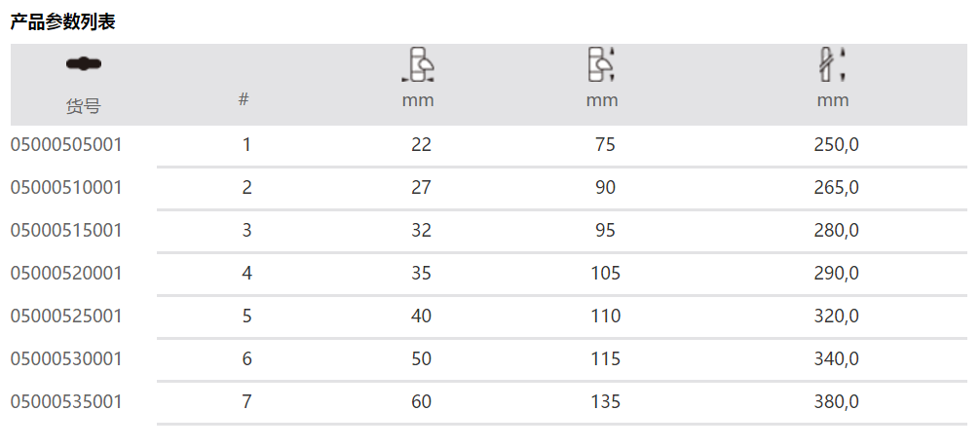Screen dimensions: 980x448
Task: Open article number 05000510001
Action: (66, 187)
